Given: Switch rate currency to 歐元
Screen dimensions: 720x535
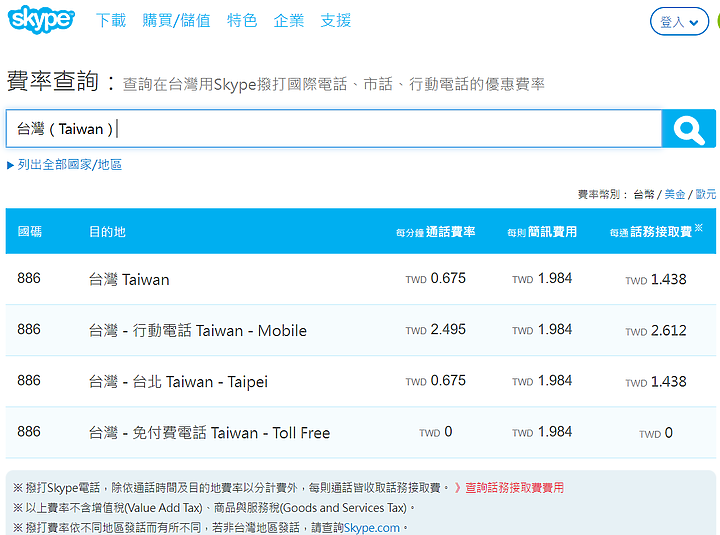Looking at the screenshot, I should point(706,194).
